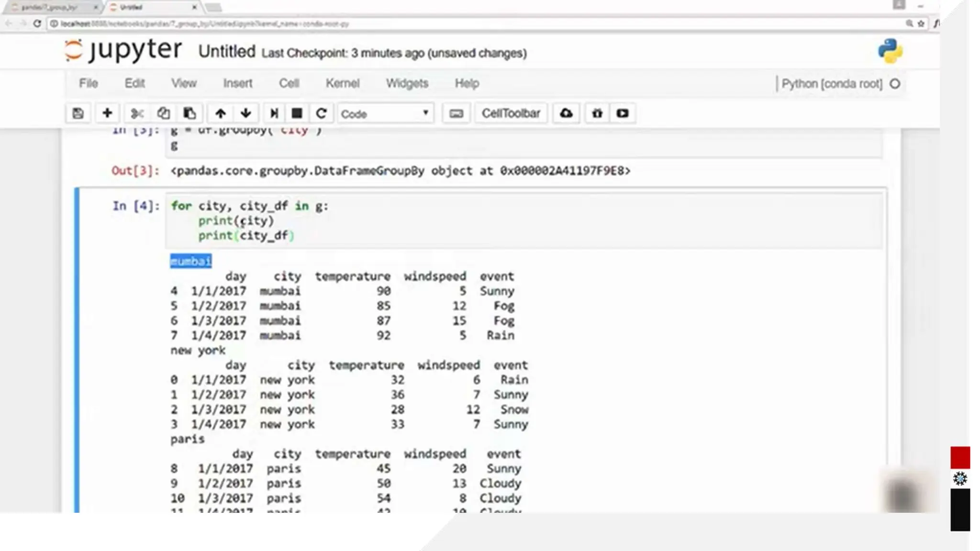Move selected cell up arrow
This screenshot has width=980, height=551.
(220, 113)
